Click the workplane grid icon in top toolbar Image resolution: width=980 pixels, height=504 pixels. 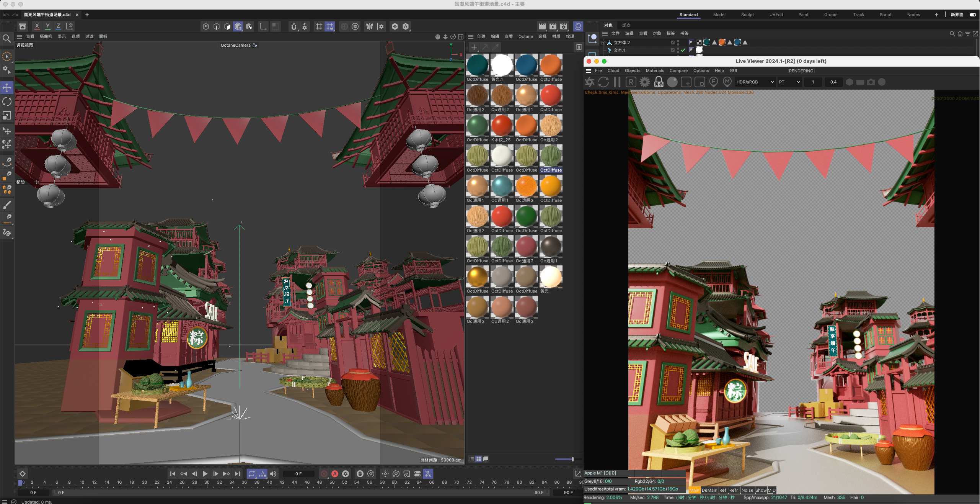coord(319,26)
